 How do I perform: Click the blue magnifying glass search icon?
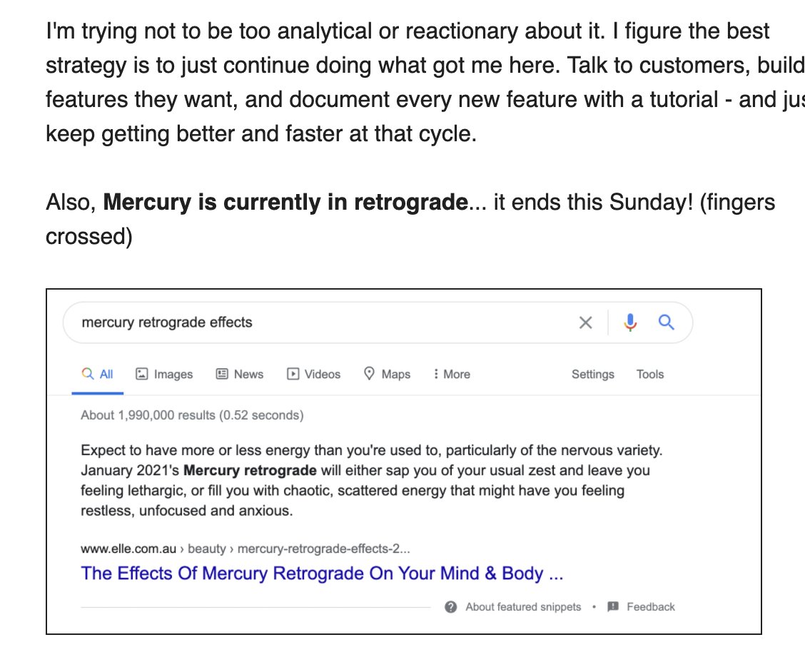point(667,322)
